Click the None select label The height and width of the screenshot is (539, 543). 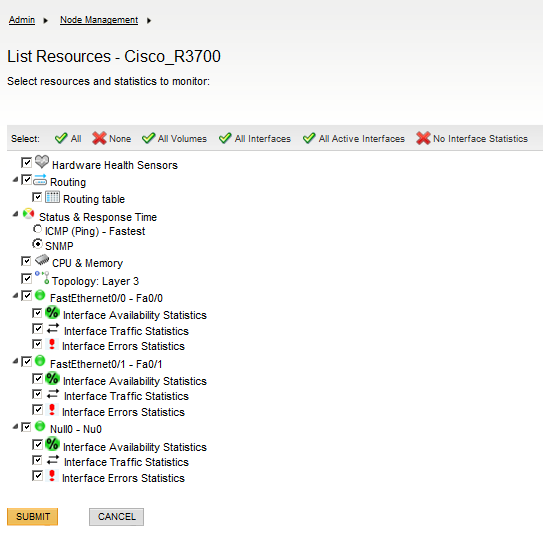pyautogui.click(x=120, y=139)
